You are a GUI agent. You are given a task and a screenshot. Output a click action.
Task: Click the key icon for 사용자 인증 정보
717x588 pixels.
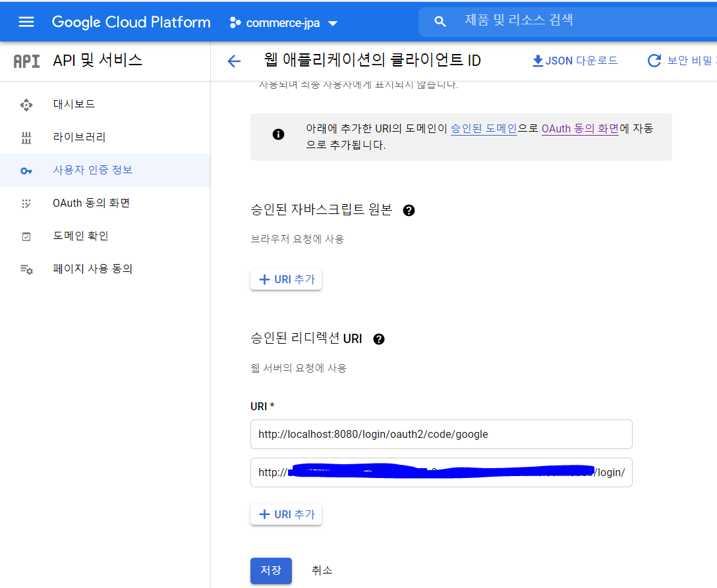point(26,171)
